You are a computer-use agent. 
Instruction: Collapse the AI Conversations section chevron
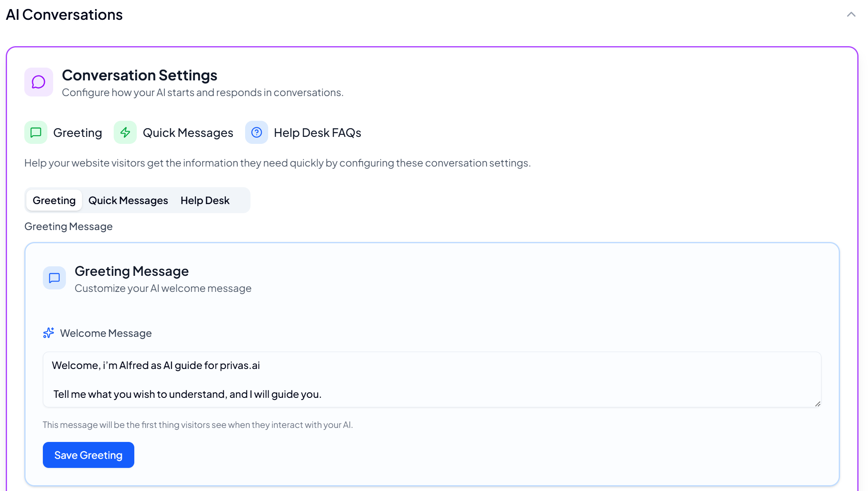tap(851, 15)
